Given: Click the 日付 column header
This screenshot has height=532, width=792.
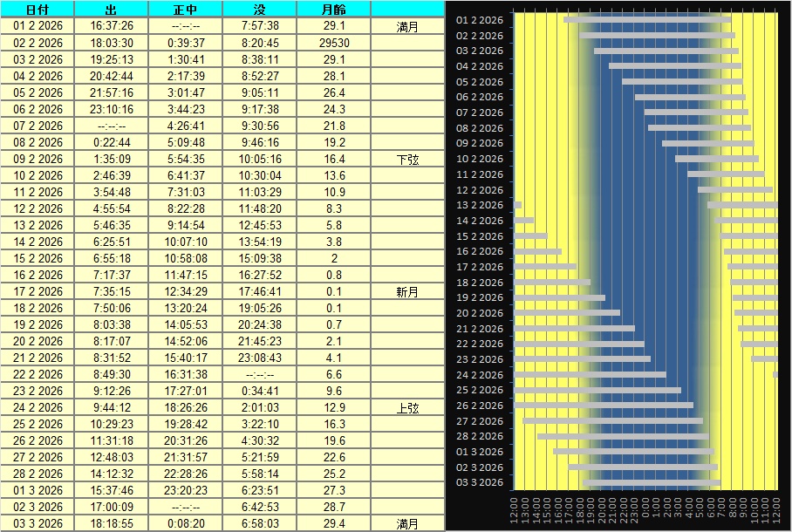Looking at the screenshot, I should [x=38, y=10].
